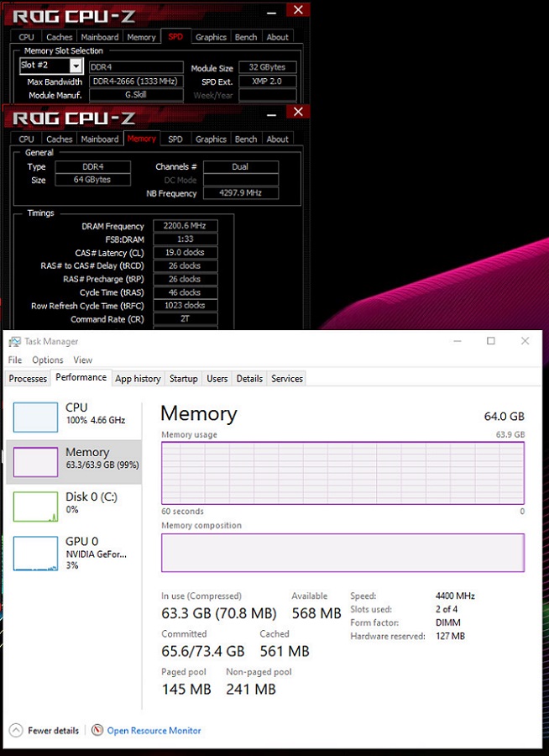Image resolution: width=549 pixels, height=756 pixels.
Task: Open Graphics tab in lower CPU-Z window
Action: coord(211,139)
